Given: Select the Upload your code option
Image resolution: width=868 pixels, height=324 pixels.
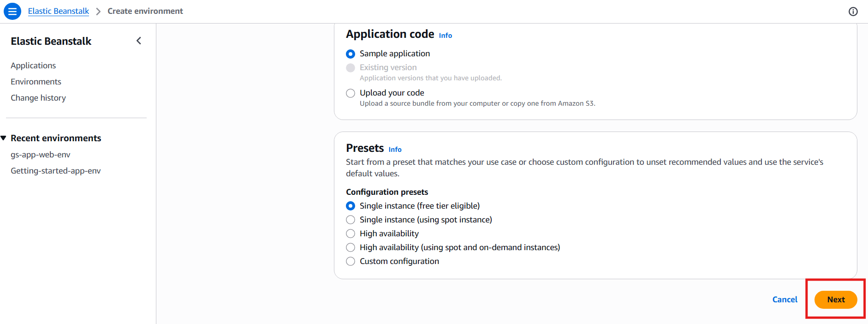Looking at the screenshot, I should click(x=351, y=93).
